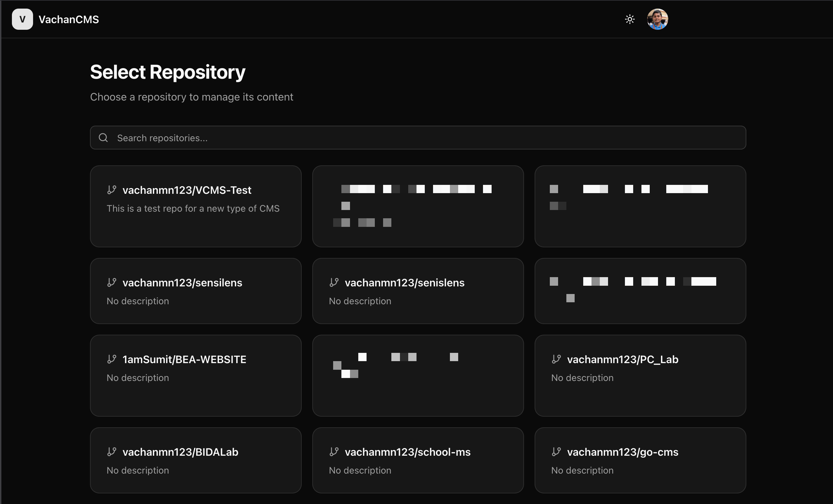Click branch icon beside vachanmn123/VCMS-Test

(x=111, y=190)
